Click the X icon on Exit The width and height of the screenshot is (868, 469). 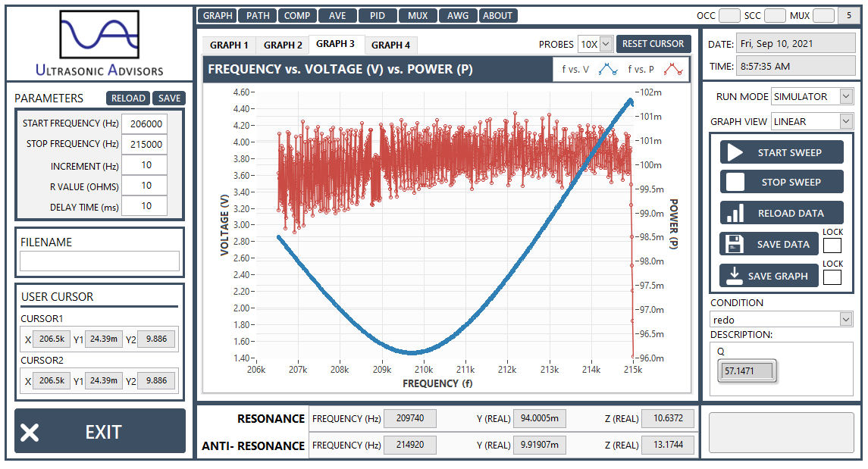click(x=30, y=432)
